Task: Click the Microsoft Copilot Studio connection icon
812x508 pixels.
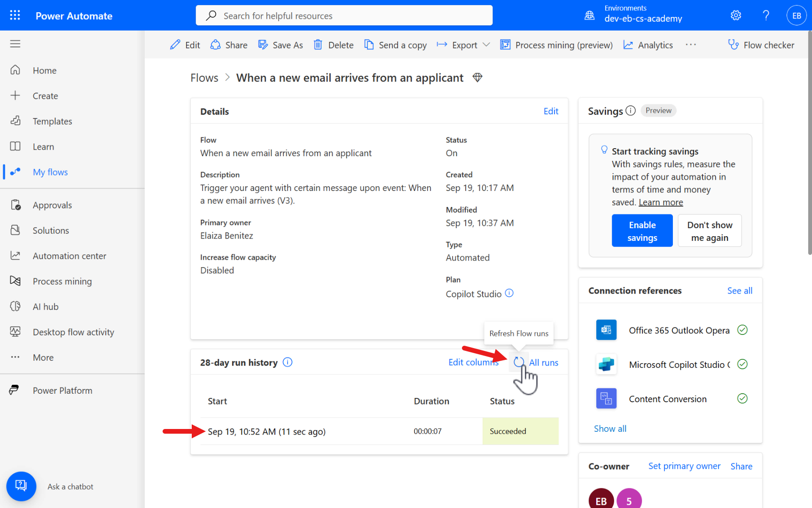Action: (x=606, y=364)
